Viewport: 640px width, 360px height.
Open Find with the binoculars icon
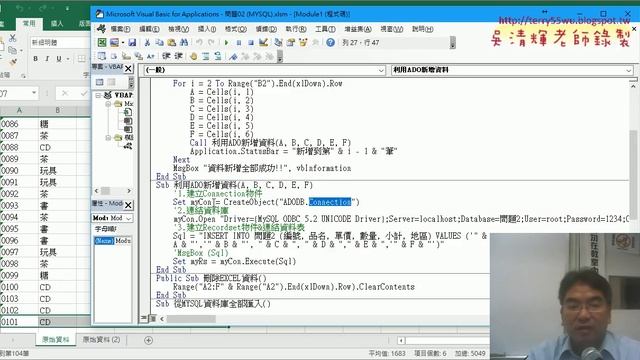pos(184,42)
